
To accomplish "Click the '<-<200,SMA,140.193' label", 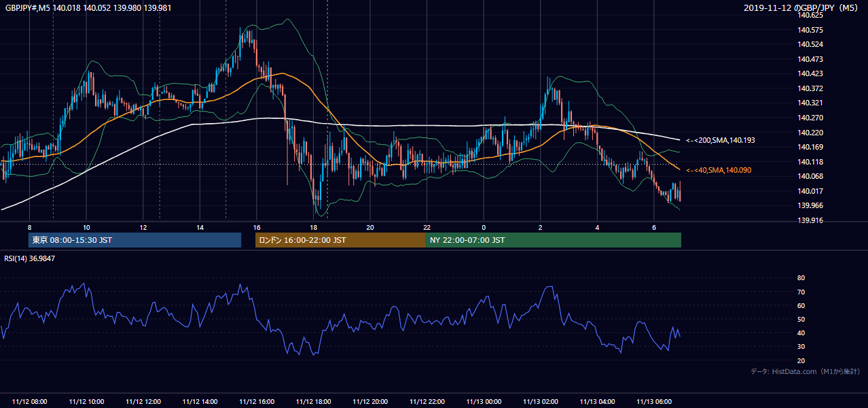I will pyautogui.click(x=721, y=140).
